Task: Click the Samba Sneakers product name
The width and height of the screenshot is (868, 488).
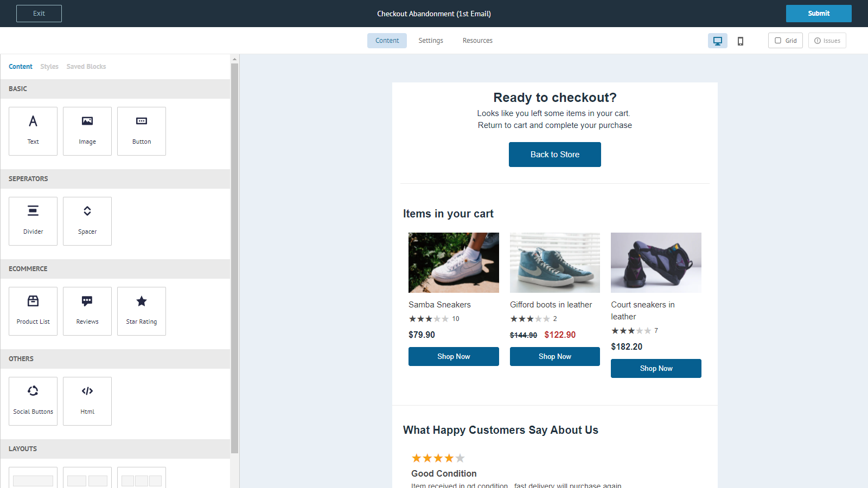Action: click(439, 305)
